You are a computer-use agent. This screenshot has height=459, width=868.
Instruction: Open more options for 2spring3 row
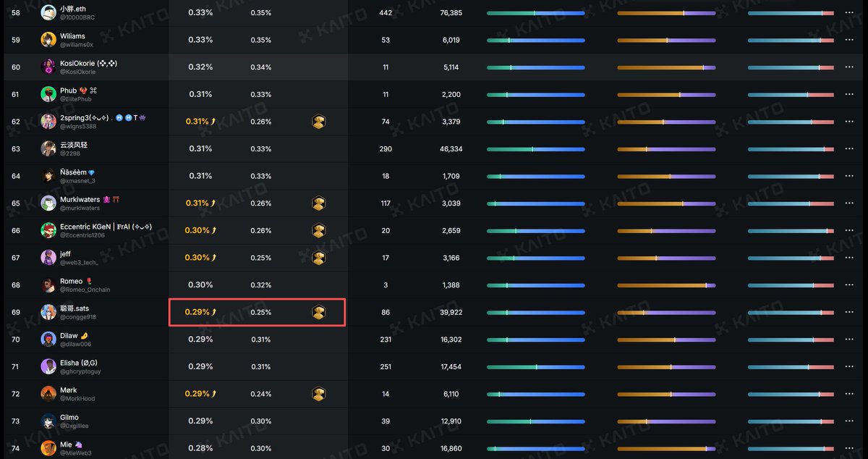pyautogui.click(x=849, y=122)
